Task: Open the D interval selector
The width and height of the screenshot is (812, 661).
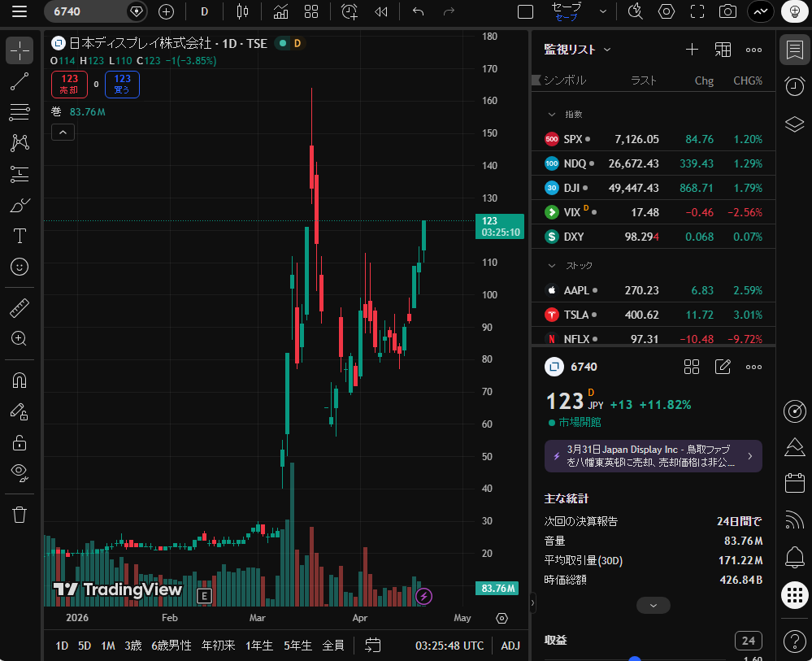Action: click(204, 11)
